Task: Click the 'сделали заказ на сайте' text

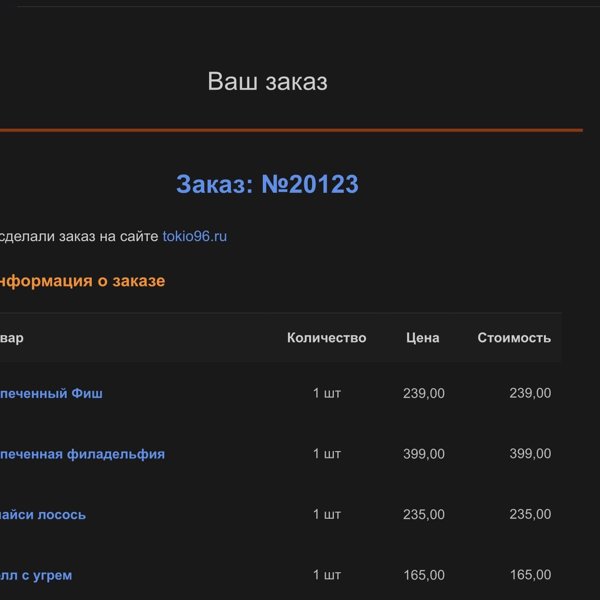Action: [x=79, y=236]
